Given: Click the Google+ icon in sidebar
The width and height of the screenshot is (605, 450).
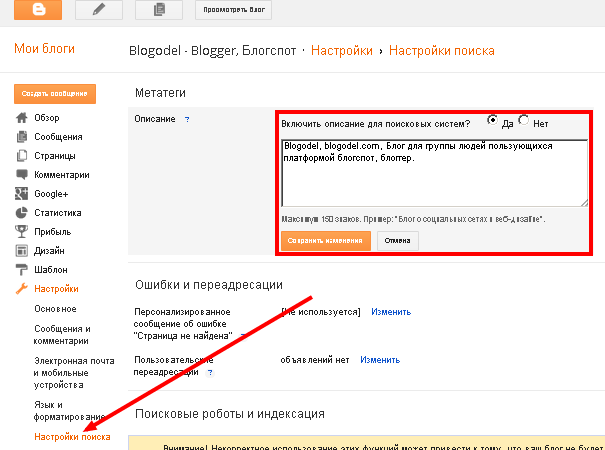Looking at the screenshot, I should [22, 193].
